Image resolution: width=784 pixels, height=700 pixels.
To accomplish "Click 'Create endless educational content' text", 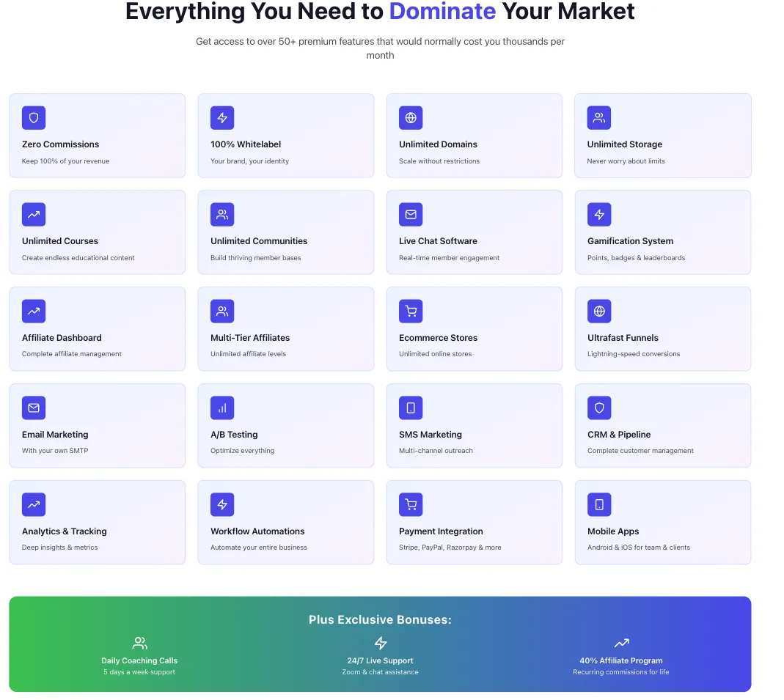I will 78,258.
